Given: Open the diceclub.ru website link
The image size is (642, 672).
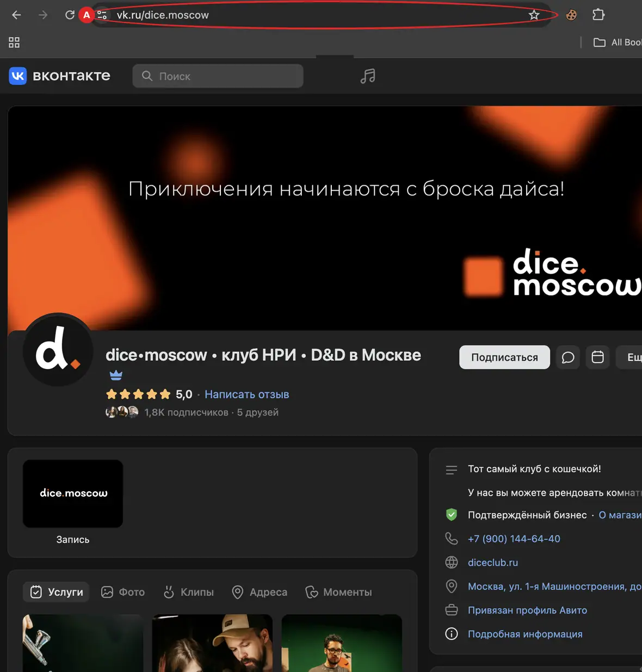Looking at the screenshot, I should [493, 563].
